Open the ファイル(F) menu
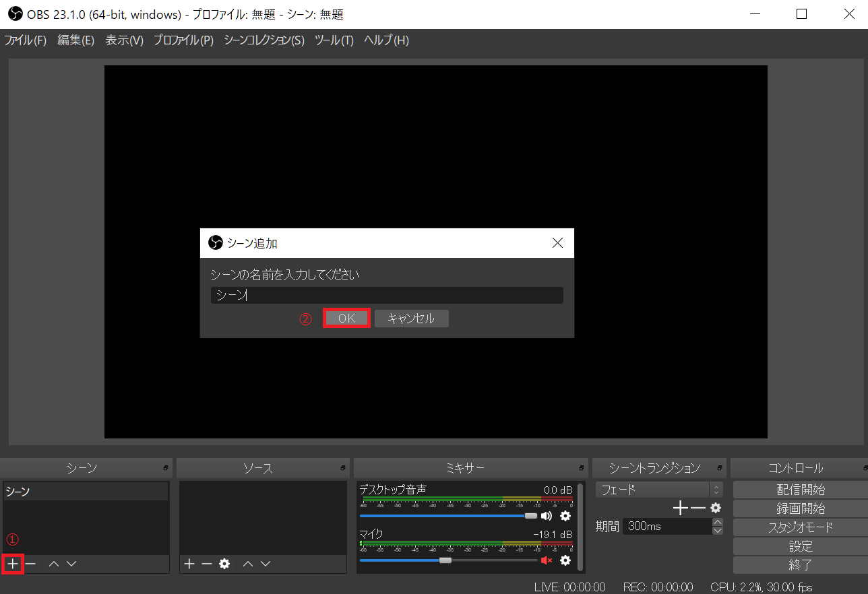The height and width of the screenshot is (594, 868). [x=26, y=40]
